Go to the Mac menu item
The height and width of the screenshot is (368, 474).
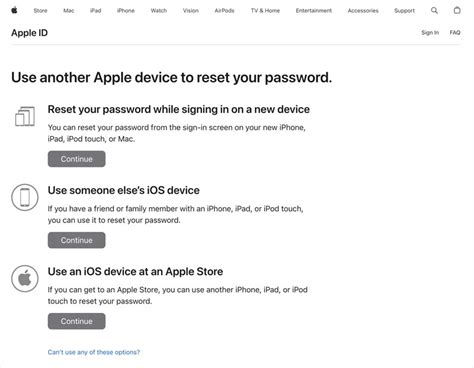pyautogui.click(x=69, y=11)
